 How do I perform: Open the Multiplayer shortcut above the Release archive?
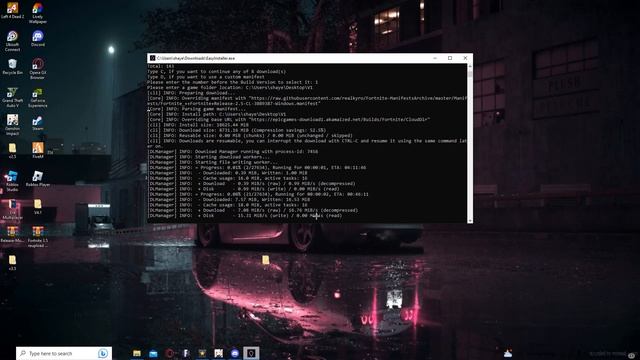pos(12,209)
